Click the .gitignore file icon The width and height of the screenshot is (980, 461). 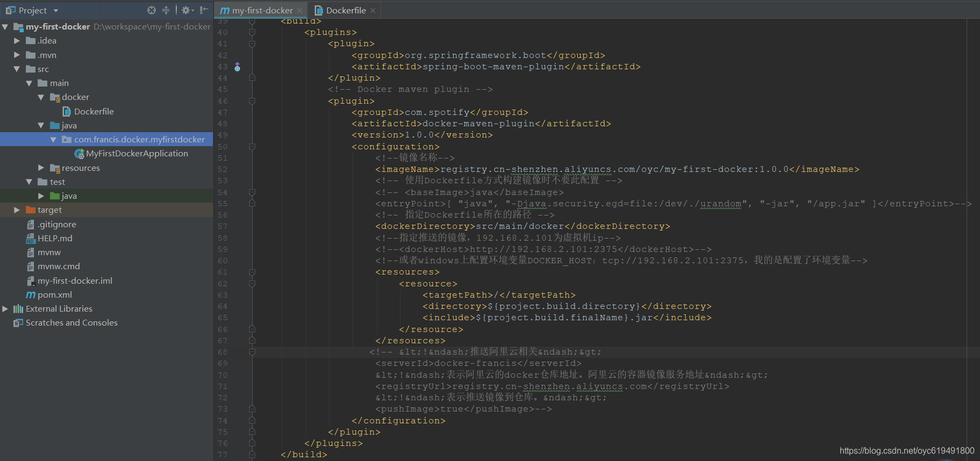31,225
